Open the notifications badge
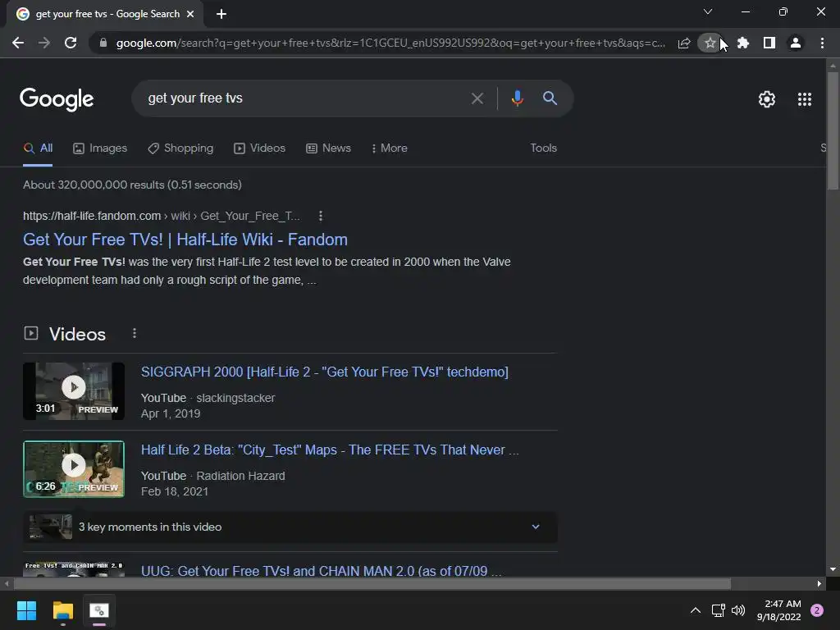 tap(817, 610)
